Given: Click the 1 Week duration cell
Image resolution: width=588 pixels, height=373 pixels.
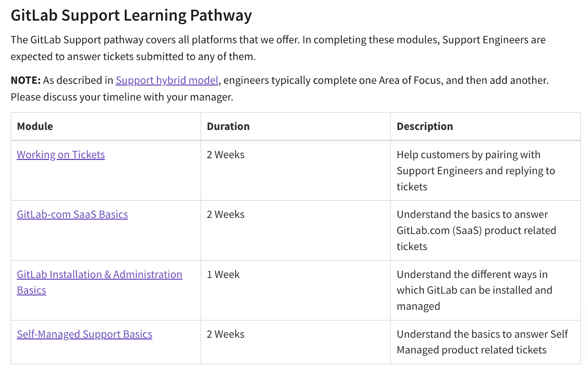Looking at the screenshot, I should 223,275.
